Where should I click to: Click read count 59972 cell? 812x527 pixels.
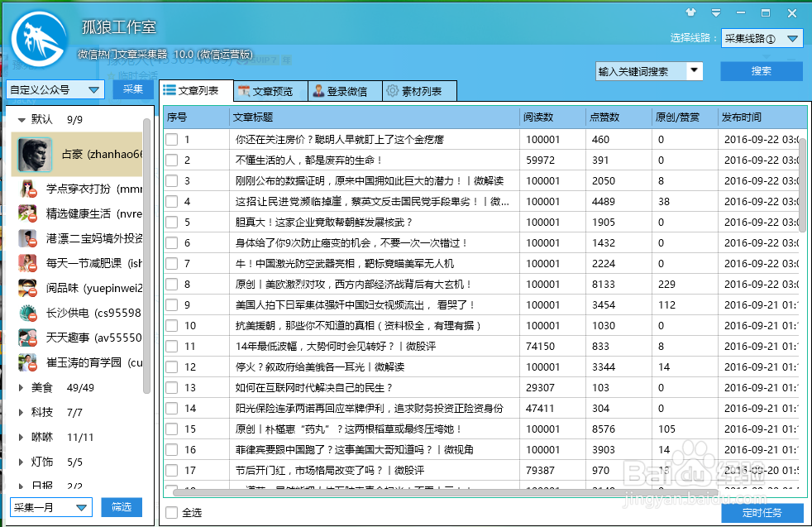pyautogui.click(x=552, y=160)
